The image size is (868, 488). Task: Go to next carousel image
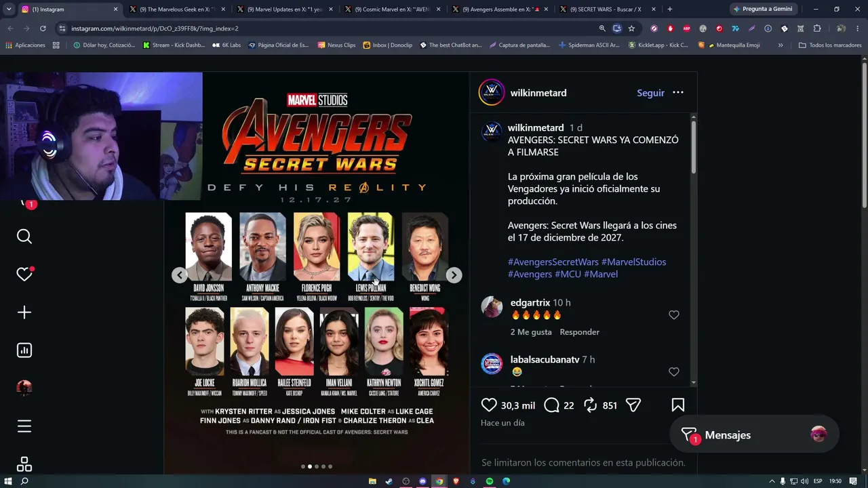pos(454,274)
